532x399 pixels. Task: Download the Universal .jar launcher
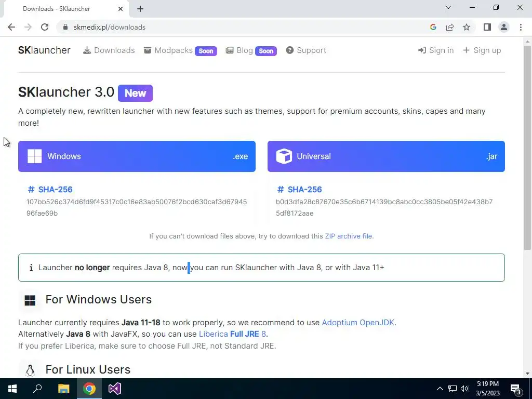[x=386, y=156]
